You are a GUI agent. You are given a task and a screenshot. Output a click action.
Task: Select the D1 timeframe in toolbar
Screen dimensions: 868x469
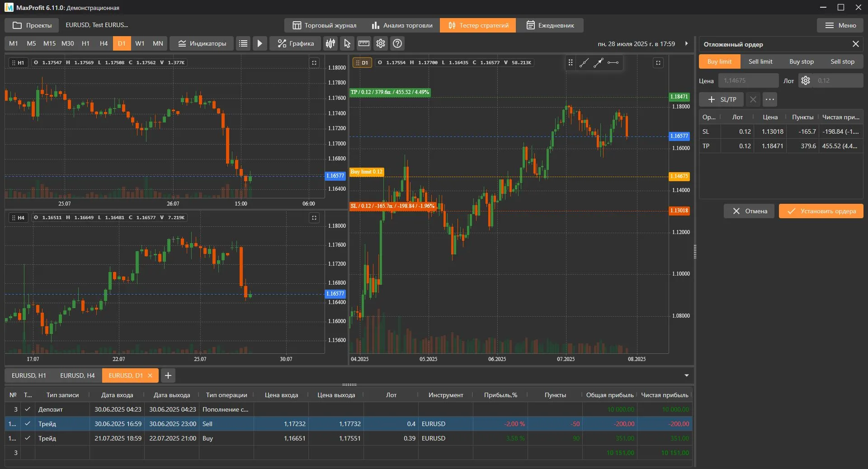pos(122,43)
